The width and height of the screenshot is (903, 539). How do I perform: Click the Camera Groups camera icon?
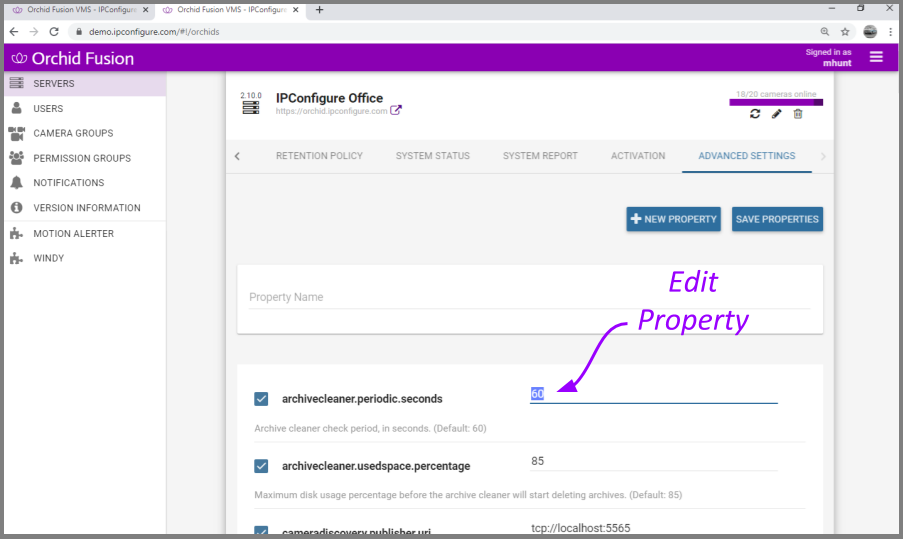tap(17, 133)
